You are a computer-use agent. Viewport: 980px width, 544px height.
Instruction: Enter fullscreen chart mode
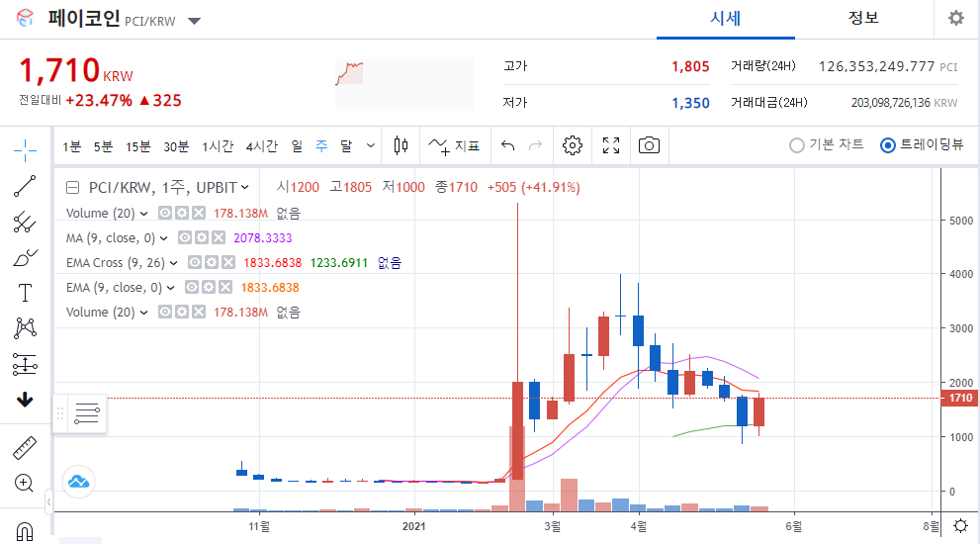[610, 145]
